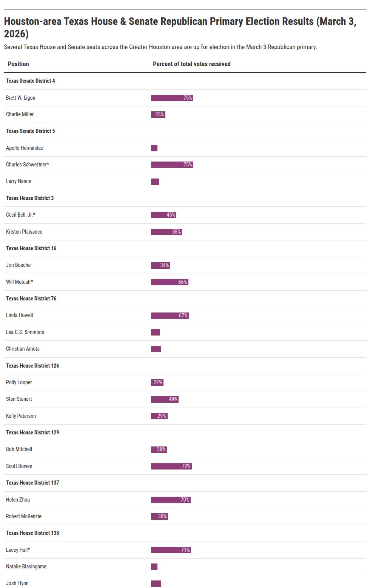Screen dimensions: 370x588
Task: Select the Apollo Hernandez candidate name
Action: coord(25,148)
